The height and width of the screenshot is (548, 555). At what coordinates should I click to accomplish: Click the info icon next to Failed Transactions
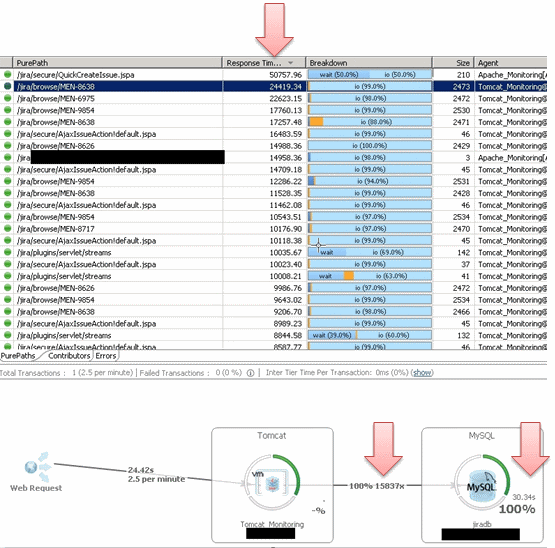(x=250, y=373)
